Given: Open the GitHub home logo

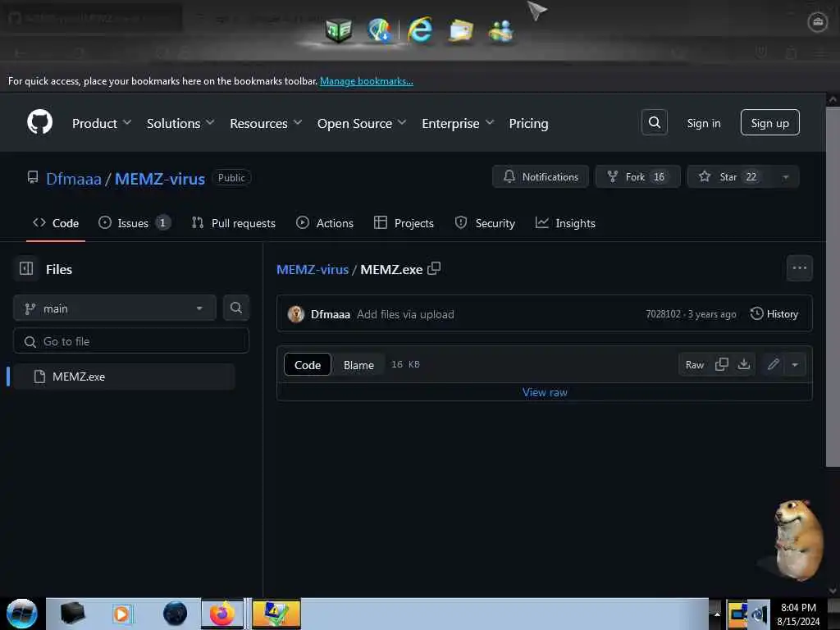Looking at the screenshot, I should (39, 123).
